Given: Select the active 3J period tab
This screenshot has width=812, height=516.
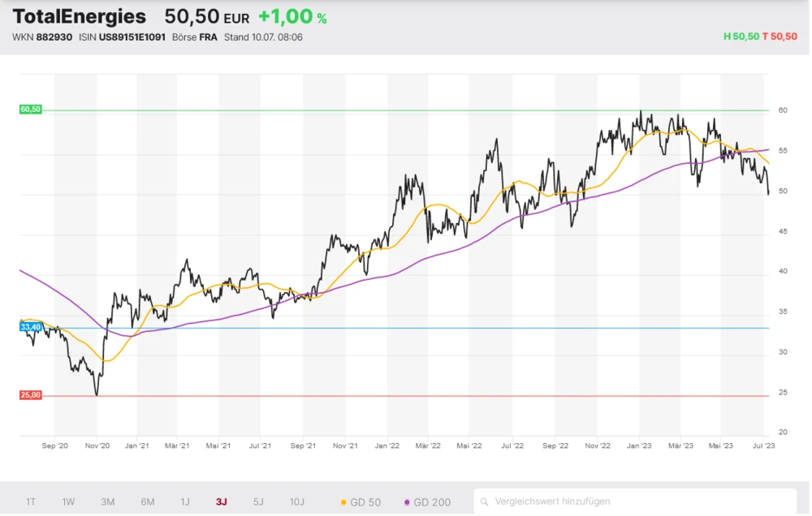Looking at the screenshot, I should coord(222,501).
